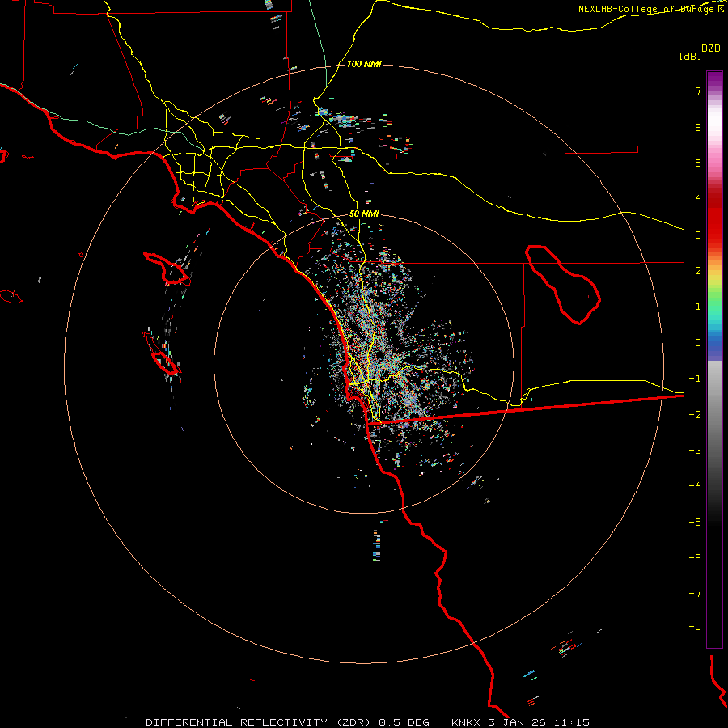Click the 100 NMI range ring label
This screenshot has width=728, height=728.
pyautogui.click(x=364, y=64)
